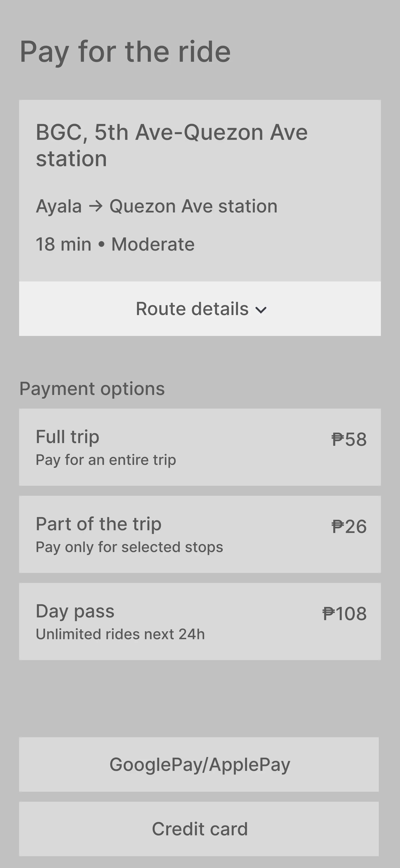Tap the 'Pay for the ride' page title
Image resolution: width=400 pixels, height=868 pixels.
click(125, 52)
